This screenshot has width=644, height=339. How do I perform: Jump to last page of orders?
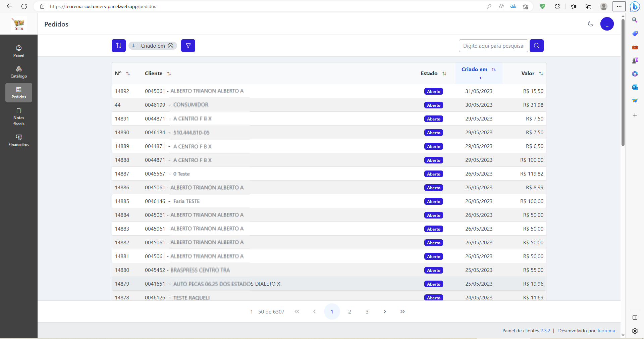(402, 311)
